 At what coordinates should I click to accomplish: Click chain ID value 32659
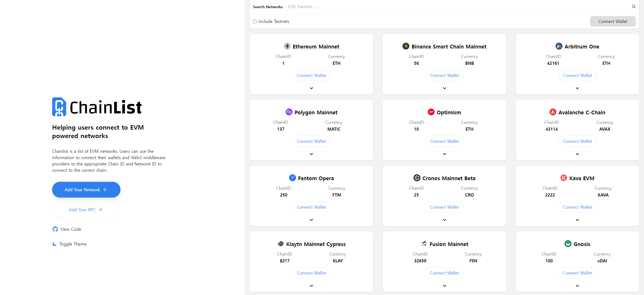(x=420, y=261)
